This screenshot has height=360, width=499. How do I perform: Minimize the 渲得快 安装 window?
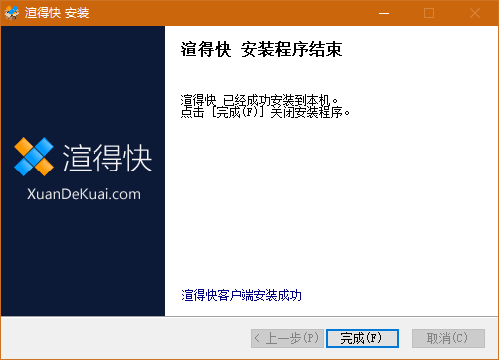pyautogui.click(x=384, y=13)
